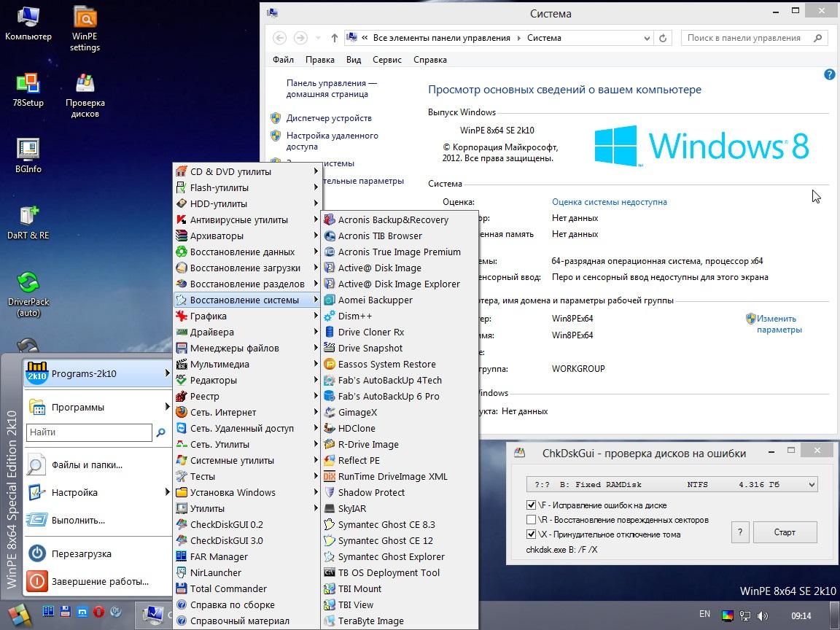Uncheck the \X force dismount volume checkbox
840x630 pixels.
click(x=531, y=534)
